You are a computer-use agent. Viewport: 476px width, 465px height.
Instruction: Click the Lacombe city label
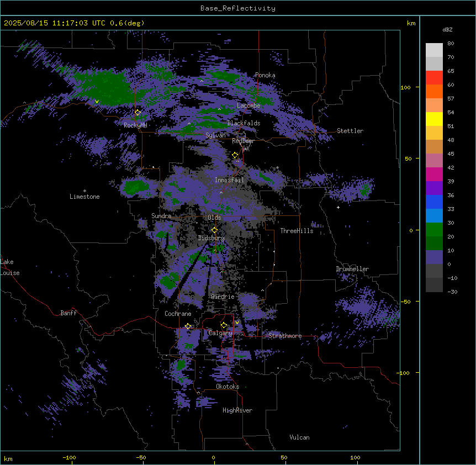coord(248,105)
